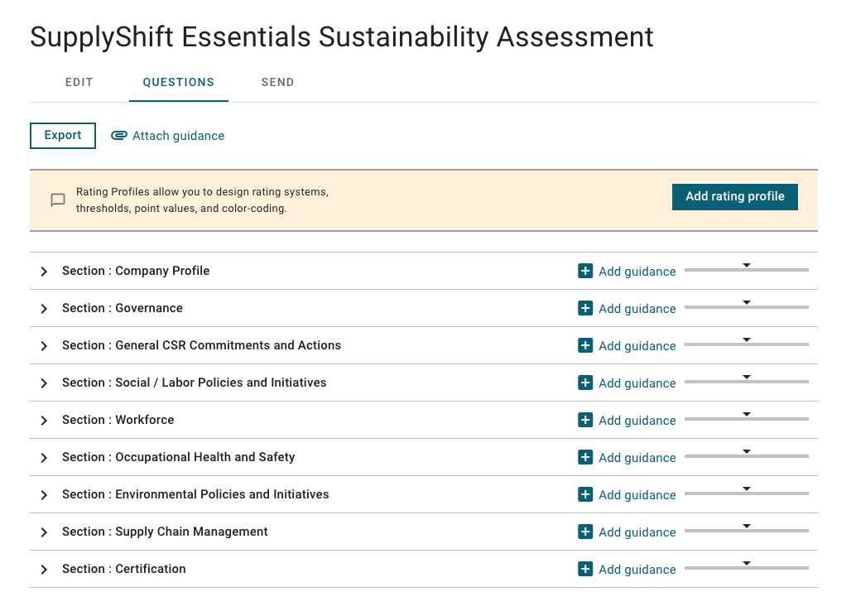Click Add guidance link for General CSR Commitments
The image size is (856, 616).
point(637,346)
